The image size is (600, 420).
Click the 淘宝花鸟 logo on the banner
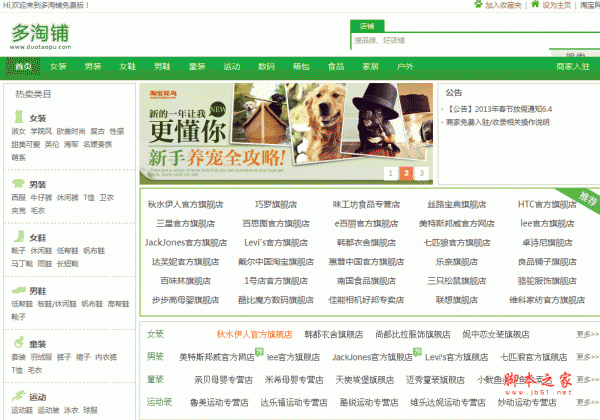click(163, 94)
